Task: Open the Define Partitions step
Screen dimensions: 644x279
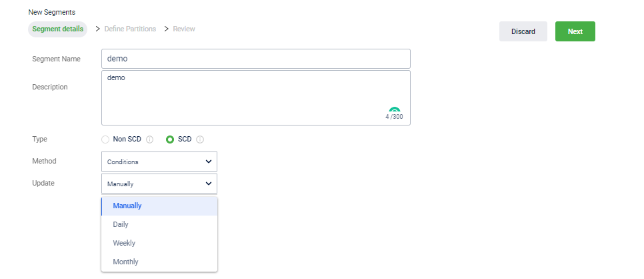Action: (x=130, y=29)
